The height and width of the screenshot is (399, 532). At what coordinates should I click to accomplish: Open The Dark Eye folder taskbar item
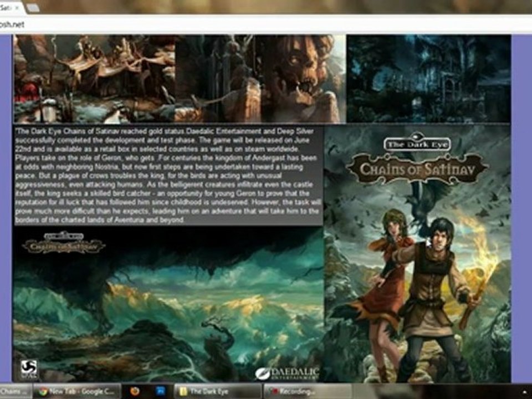pos(217,391)
